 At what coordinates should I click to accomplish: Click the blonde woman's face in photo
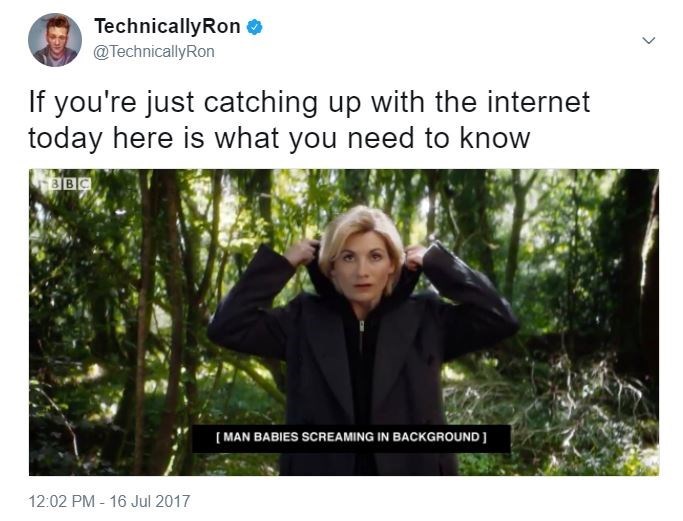tap(362, 270)
